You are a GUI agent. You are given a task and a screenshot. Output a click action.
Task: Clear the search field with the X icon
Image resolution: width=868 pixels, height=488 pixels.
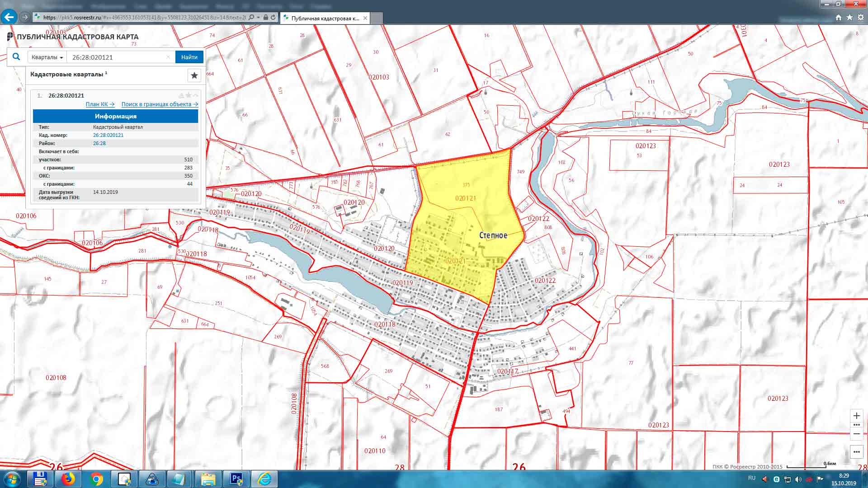pos(168,57)
